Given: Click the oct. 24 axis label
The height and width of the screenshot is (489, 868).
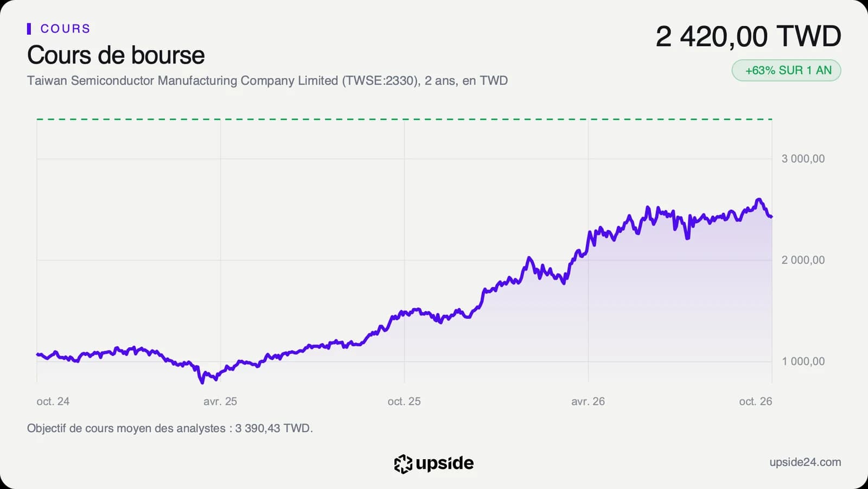Looking at the screenshot, I should point(53,402).
